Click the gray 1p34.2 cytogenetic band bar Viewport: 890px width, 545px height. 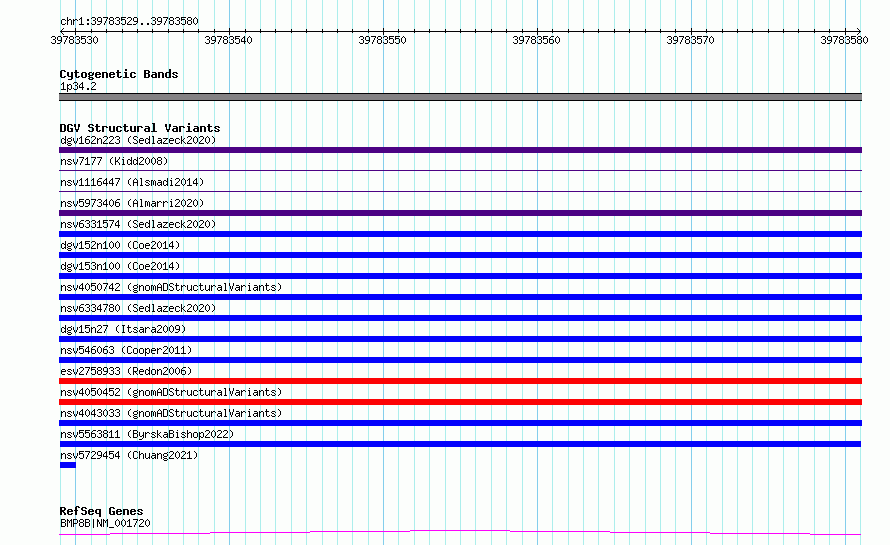[x=460, y=97]
